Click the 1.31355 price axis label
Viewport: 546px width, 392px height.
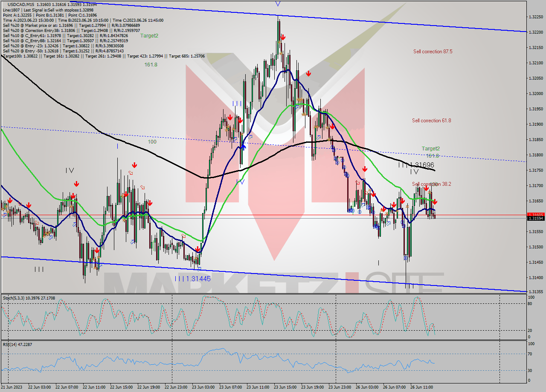click(536, 292)
